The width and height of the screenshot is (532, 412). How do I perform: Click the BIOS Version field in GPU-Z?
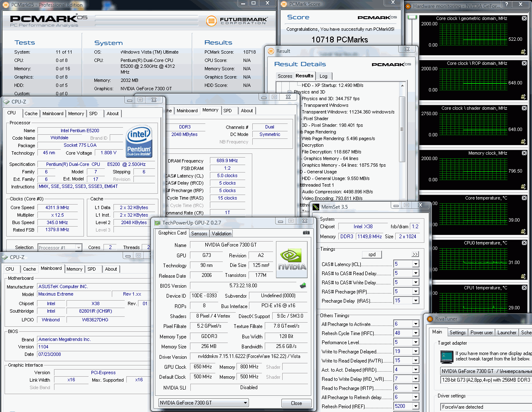(x=243, y=286)
